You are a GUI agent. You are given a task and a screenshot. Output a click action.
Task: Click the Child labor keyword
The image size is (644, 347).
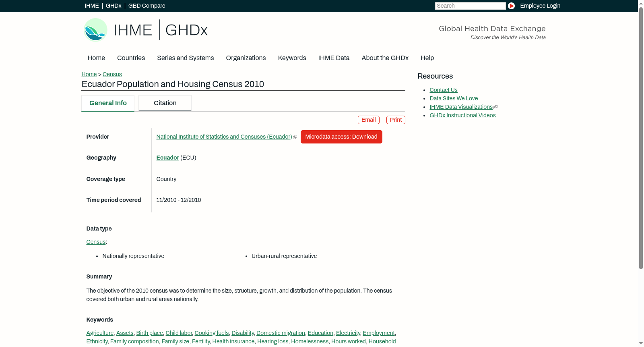(179, 333)
